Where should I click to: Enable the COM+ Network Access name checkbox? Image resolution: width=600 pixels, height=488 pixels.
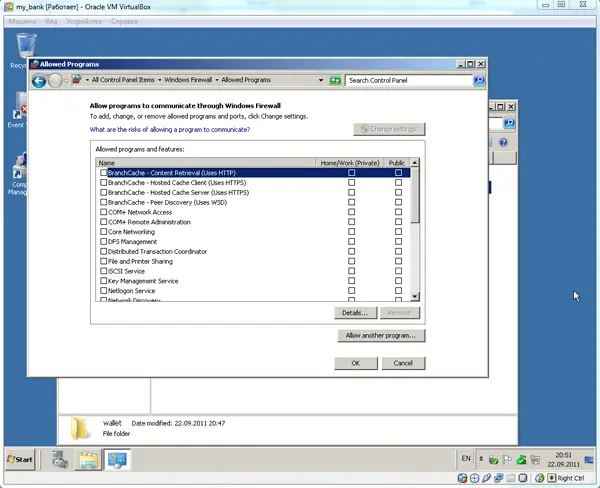coord(103,212)
